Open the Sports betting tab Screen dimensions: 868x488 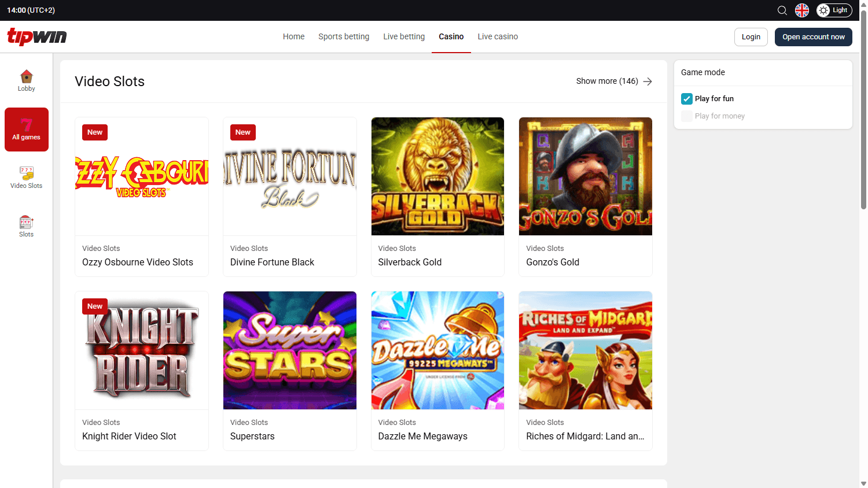coord(344,36)
